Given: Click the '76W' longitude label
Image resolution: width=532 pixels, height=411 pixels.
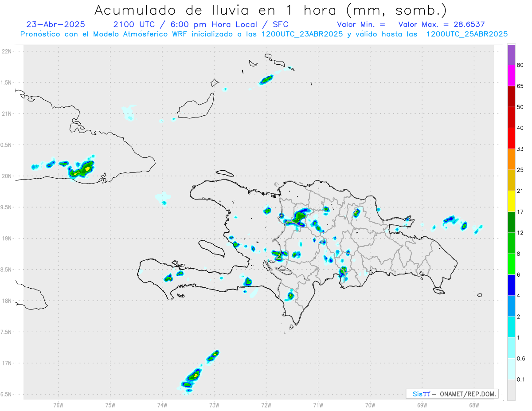Looking at the screenshot, I should [58, 405].
